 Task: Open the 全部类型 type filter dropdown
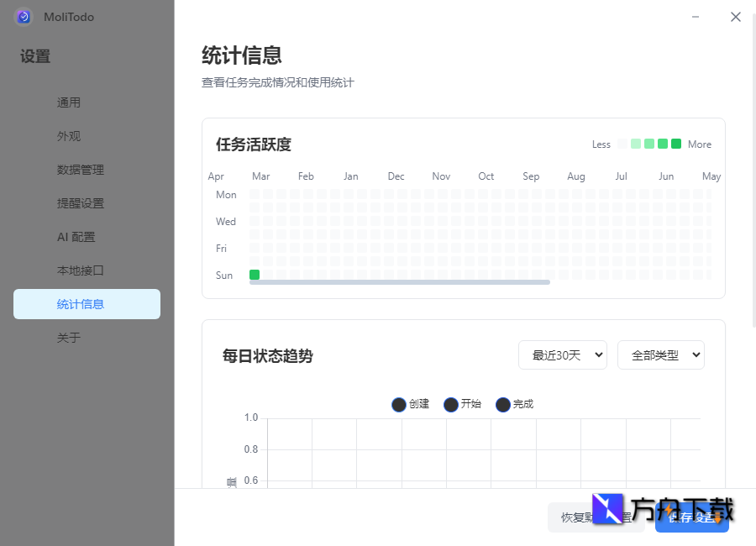661,354
